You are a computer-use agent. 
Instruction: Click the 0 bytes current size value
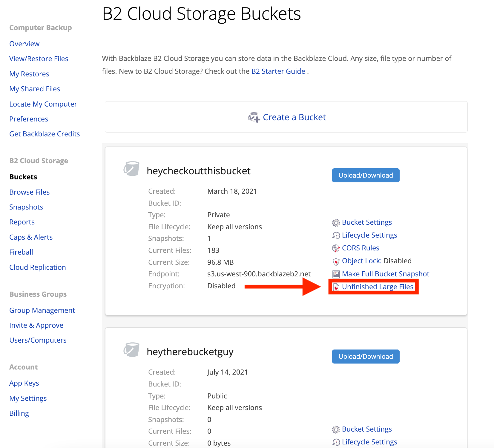[x=219, y=443]
